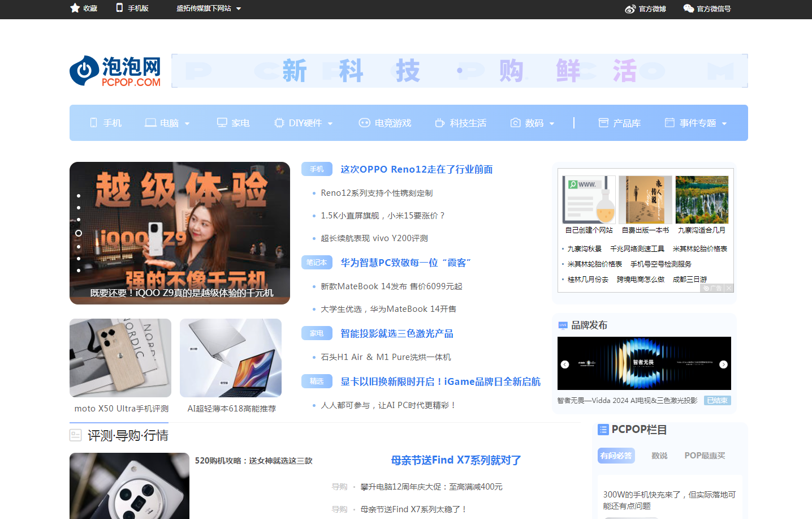
Task: Click the mobile version phone icon
Action: (119, 8)
